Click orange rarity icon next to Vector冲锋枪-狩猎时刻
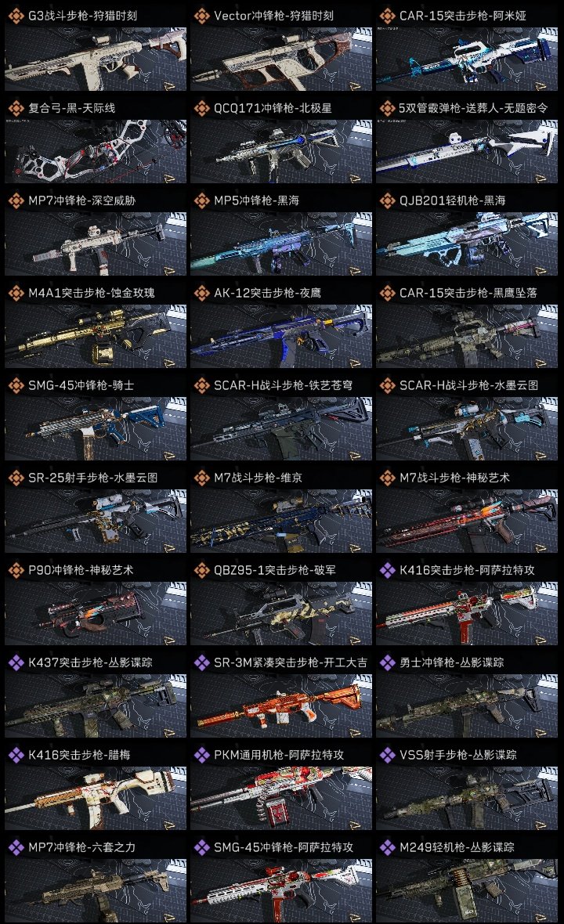564x924 pixels. tap(201, 16)
